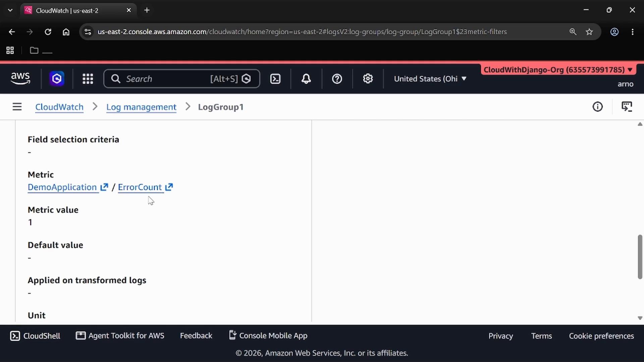Bookmark this page with the star icon
644x362 pixels.
(589, 32)
